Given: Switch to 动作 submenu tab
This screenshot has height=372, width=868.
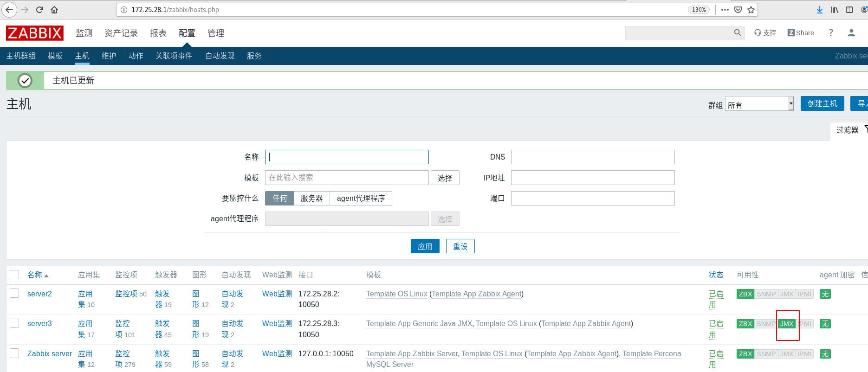Looking at the screenshot, I should (136, 56).
